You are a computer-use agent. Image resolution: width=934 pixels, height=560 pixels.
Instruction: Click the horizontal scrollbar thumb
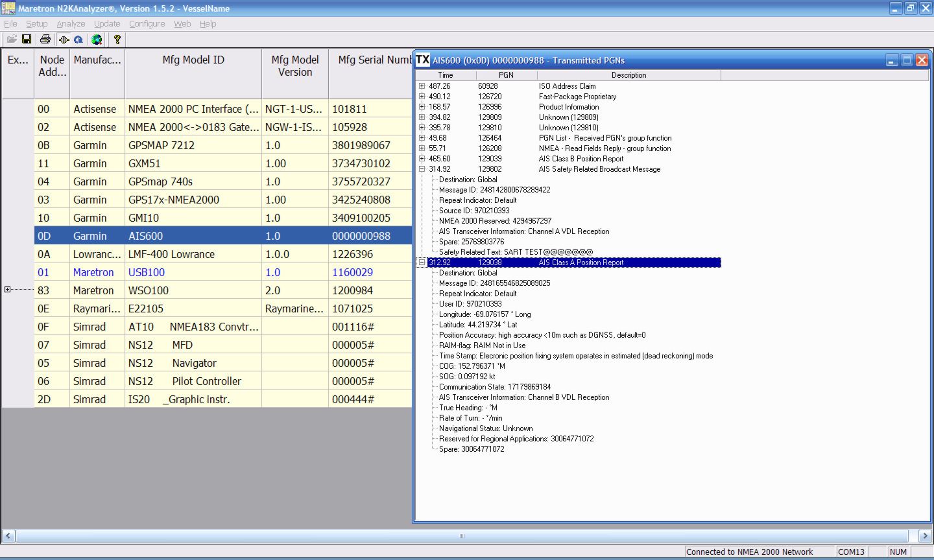[462, 536]
